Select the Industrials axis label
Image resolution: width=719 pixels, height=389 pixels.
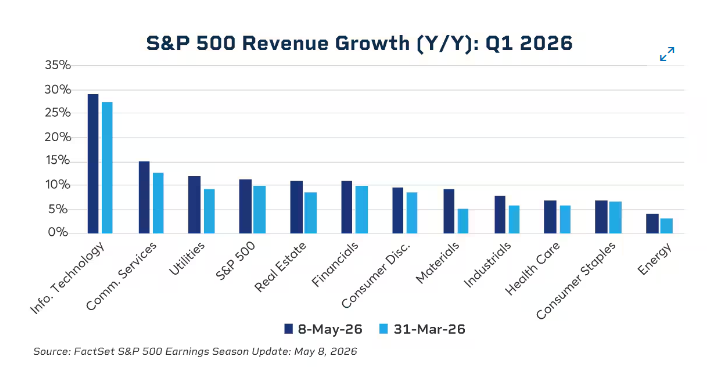point(487,265)
